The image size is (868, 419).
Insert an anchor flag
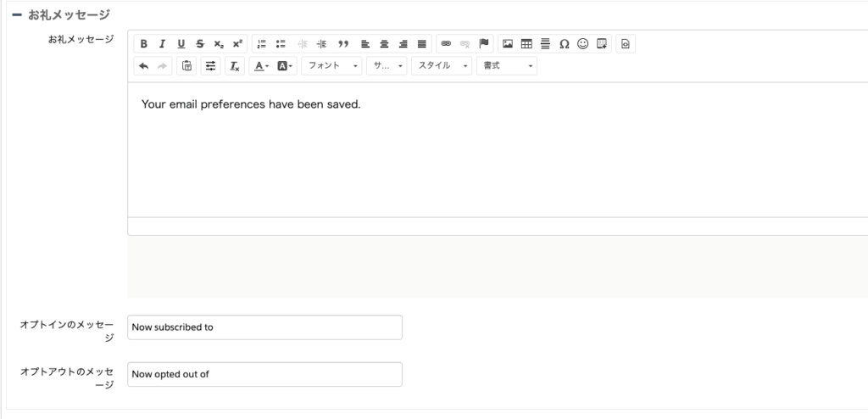(x=485, y=44)
